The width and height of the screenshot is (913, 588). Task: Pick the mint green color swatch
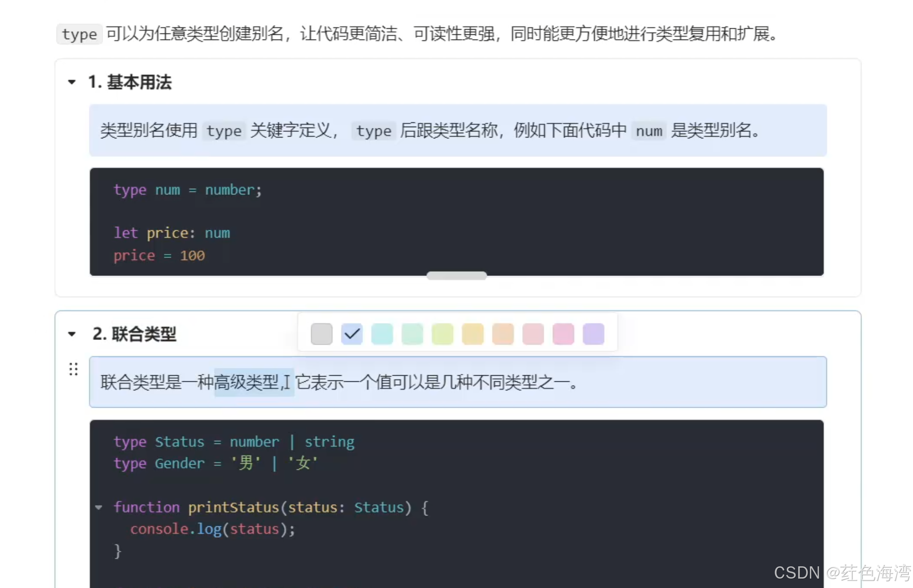[412, 334]
